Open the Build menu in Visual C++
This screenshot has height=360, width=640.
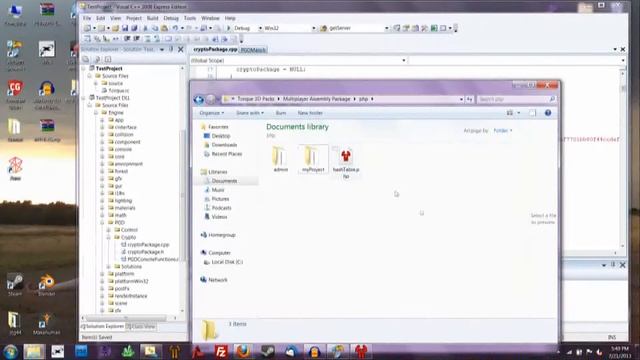click(152, 18)
